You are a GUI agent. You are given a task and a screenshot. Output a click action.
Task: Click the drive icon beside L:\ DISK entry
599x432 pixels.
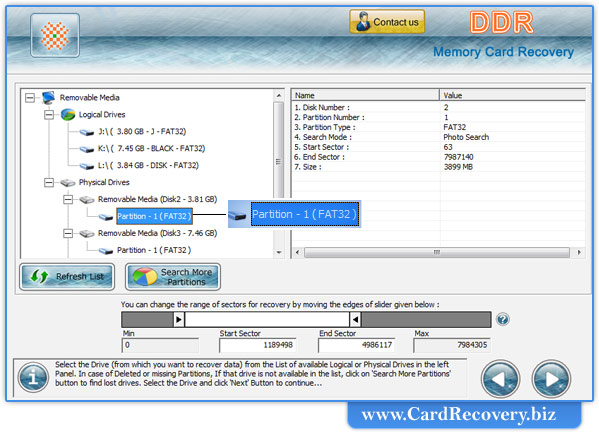pos(87,166)
